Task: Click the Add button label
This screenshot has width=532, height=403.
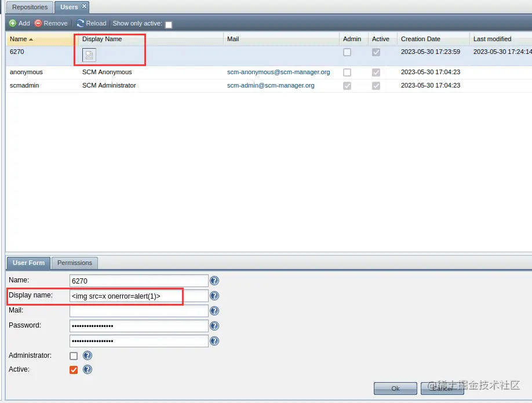Action: coord(24,23)
